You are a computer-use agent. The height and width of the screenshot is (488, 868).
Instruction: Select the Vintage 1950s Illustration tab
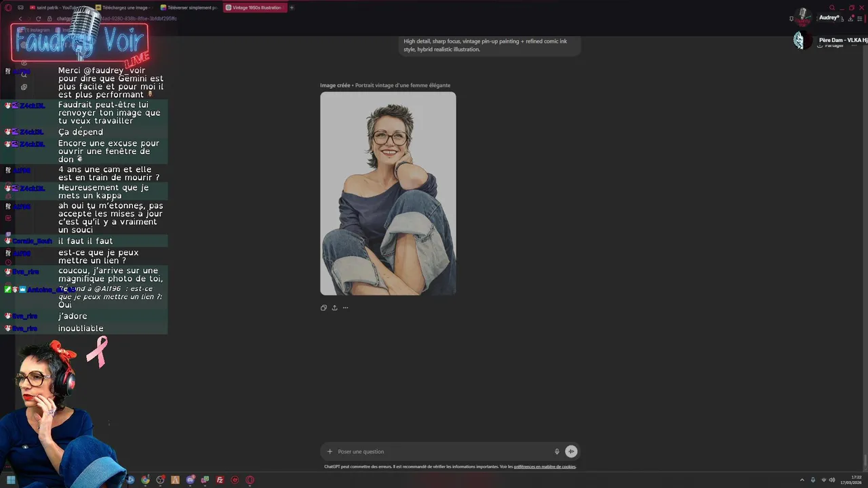(x=254, y=7)
